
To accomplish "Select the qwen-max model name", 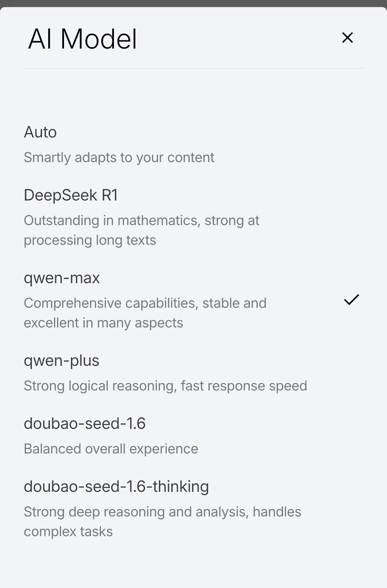I will (62, 278).
